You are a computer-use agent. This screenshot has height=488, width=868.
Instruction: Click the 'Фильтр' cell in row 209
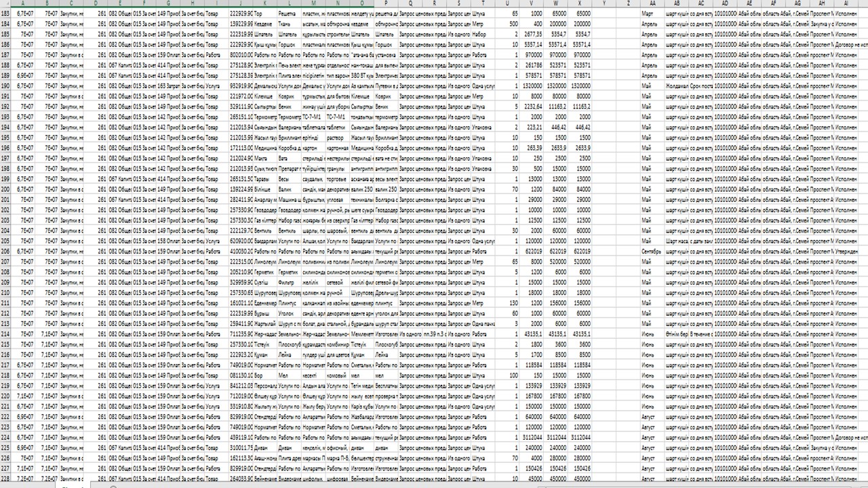290,282
